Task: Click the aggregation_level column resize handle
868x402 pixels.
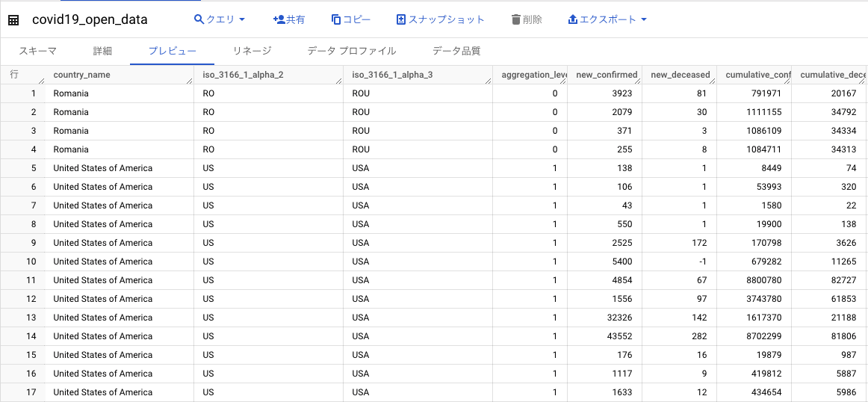Action: click(x=563, y=81)
